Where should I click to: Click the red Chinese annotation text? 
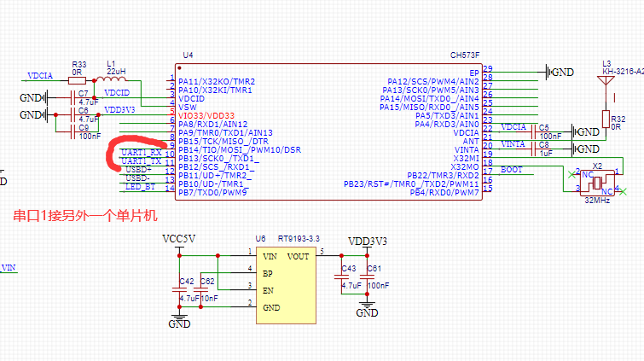click(x=86, y=216)
